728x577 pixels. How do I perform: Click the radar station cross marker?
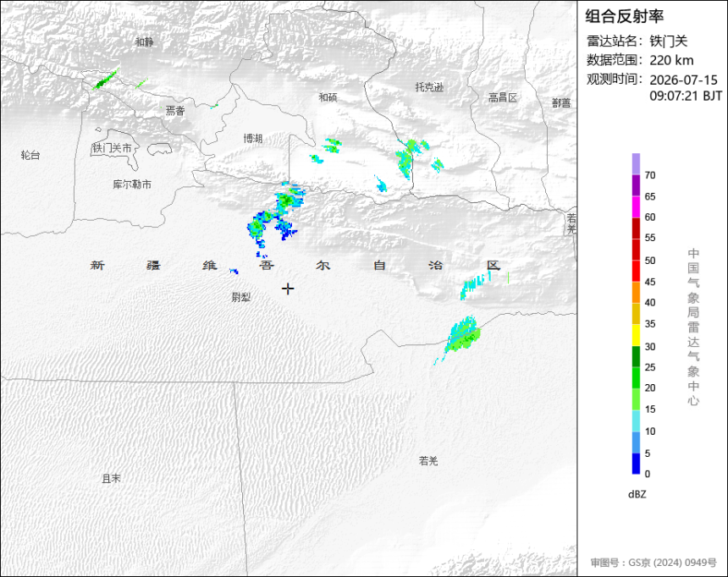pyautogui.click(x=288, y=288)
